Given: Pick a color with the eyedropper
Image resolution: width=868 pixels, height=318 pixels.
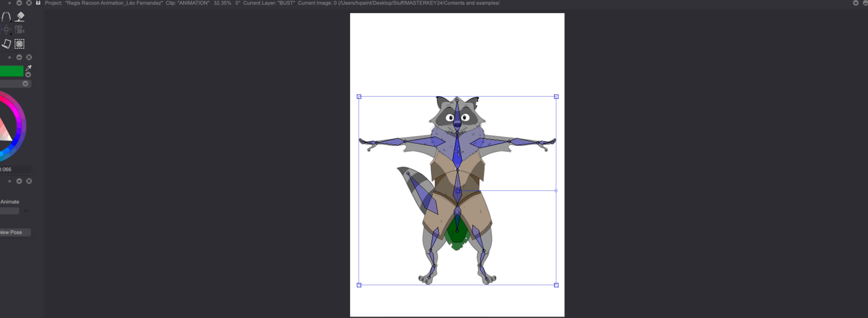Looking at the screenshot, I should pyautogui.click(x=28, y=68).
